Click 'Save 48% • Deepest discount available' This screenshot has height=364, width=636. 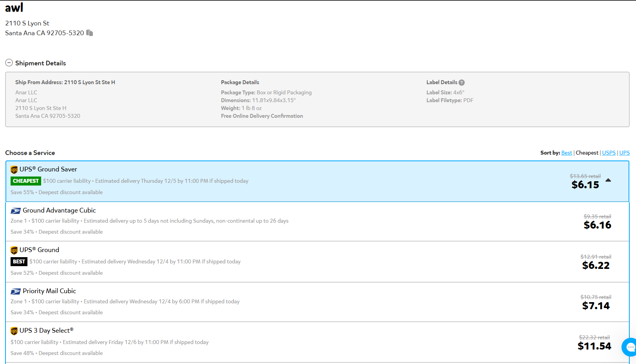56,353
